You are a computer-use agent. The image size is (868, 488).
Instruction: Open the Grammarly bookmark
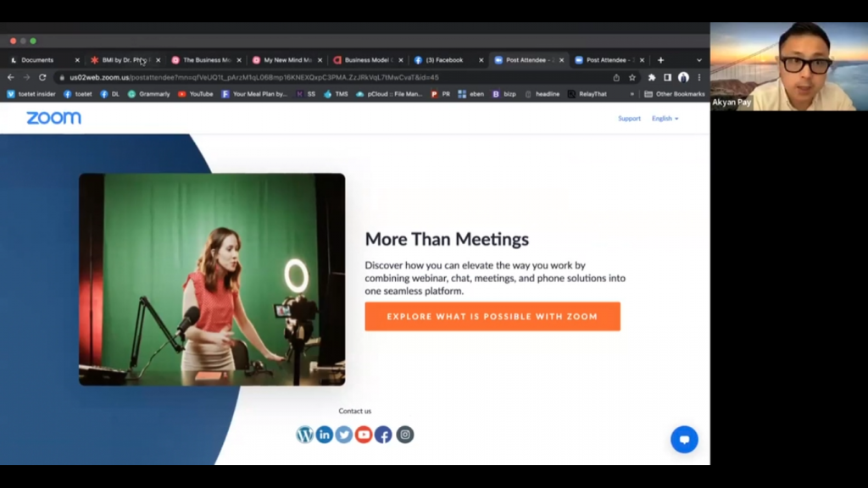click(x=149, y=94)
